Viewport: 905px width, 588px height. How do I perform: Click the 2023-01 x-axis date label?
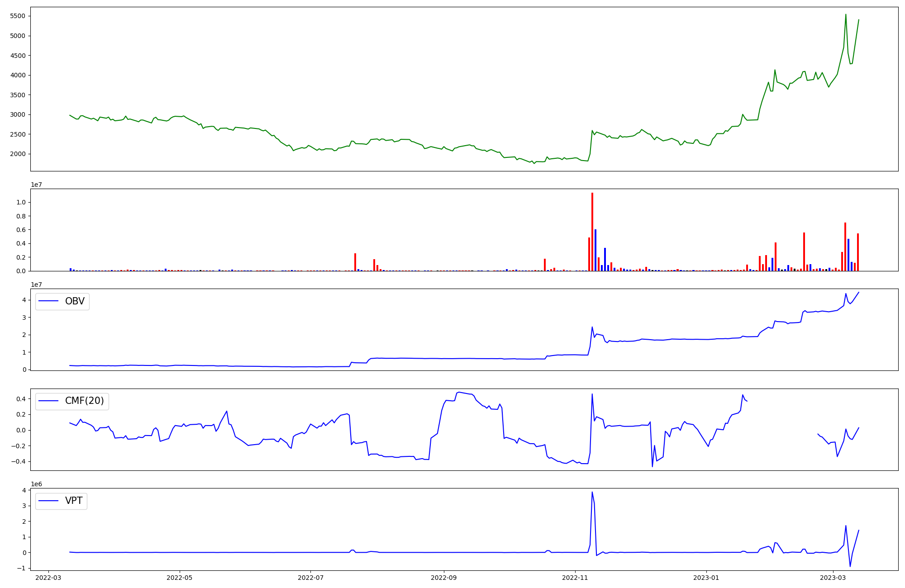(x=706, y=578)
